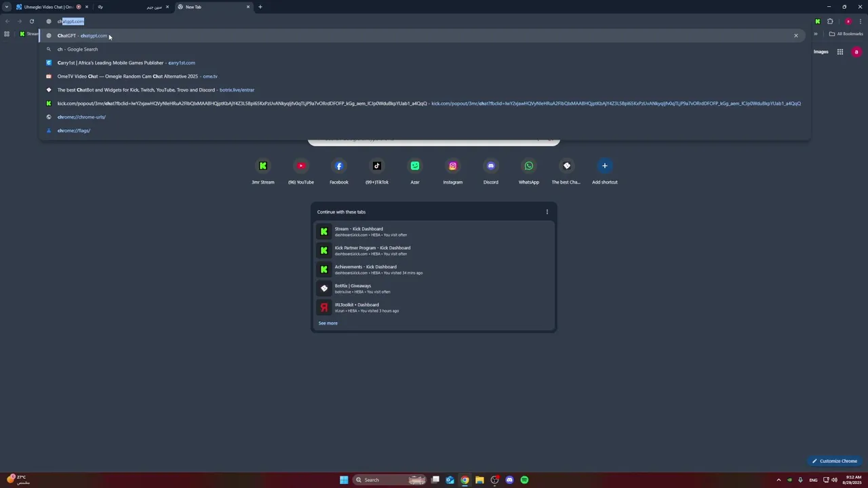
Task: Open the Instagram shortcut
Action: pos(453,171)
